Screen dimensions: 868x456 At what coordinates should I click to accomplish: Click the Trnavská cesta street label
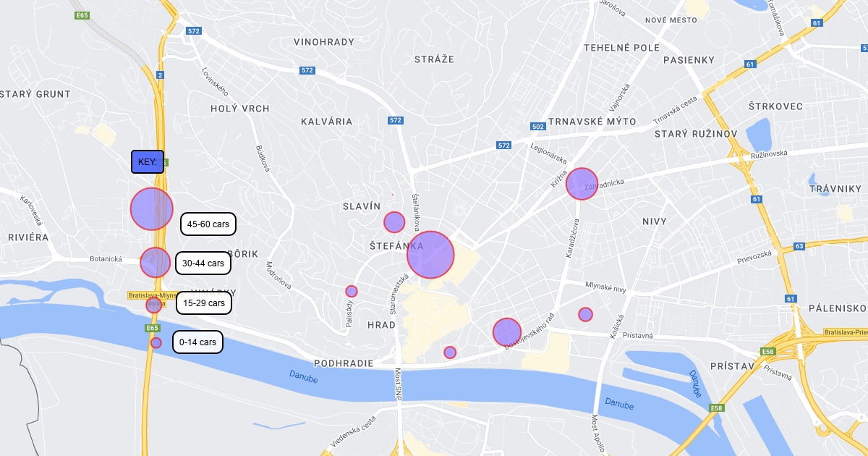675,110
